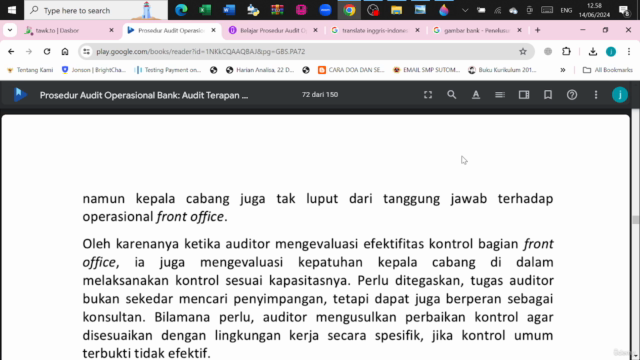Go forward in Chrome history
640x360 pixels.
click(29, 51)
